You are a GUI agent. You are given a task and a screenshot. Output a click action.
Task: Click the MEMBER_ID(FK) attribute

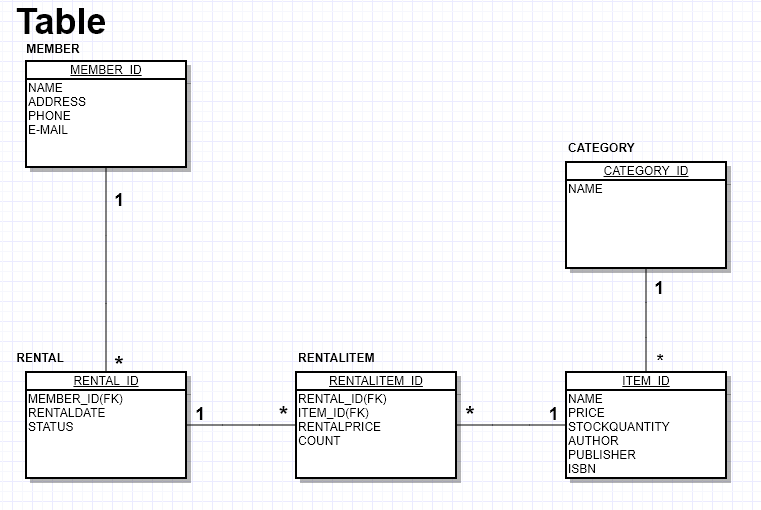tap(75, 399)
